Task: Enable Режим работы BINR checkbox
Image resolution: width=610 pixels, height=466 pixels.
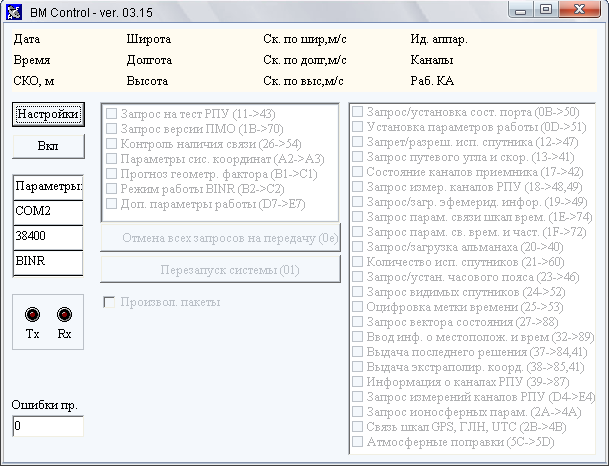Action: tap(112, 187)
